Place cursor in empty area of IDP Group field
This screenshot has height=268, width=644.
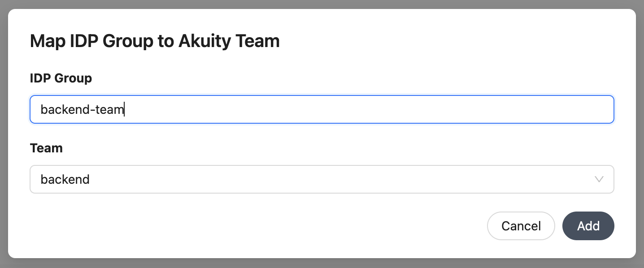(x=359, y=109)
